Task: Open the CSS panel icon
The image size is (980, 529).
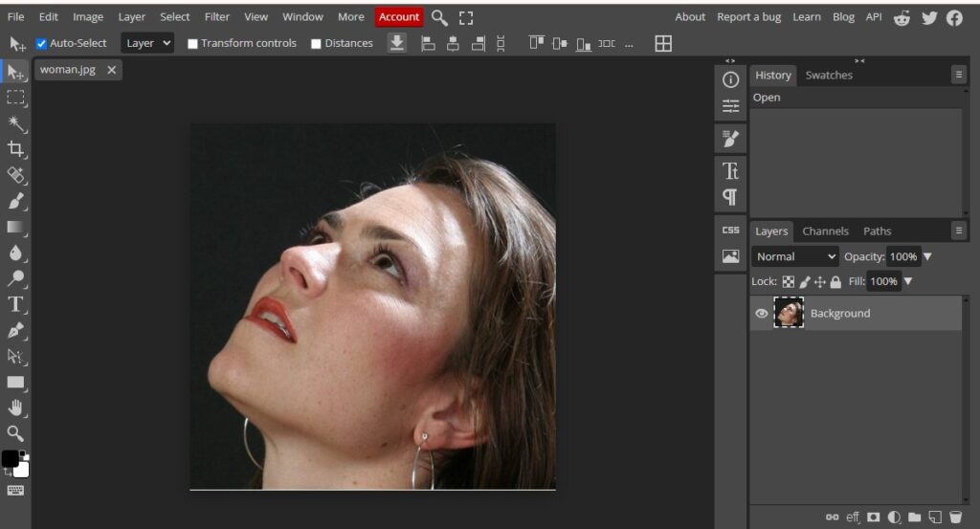Action: pos(730,230)
